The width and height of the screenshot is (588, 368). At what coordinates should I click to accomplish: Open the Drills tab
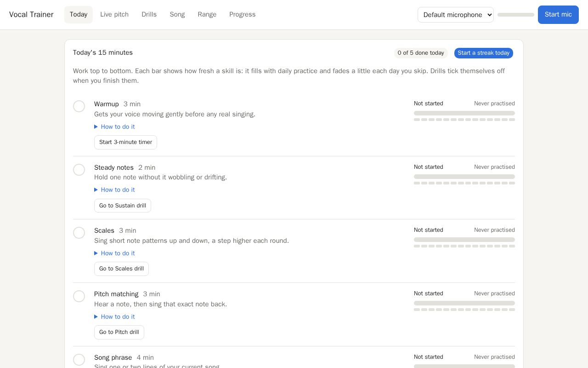[x=149, y=15]
